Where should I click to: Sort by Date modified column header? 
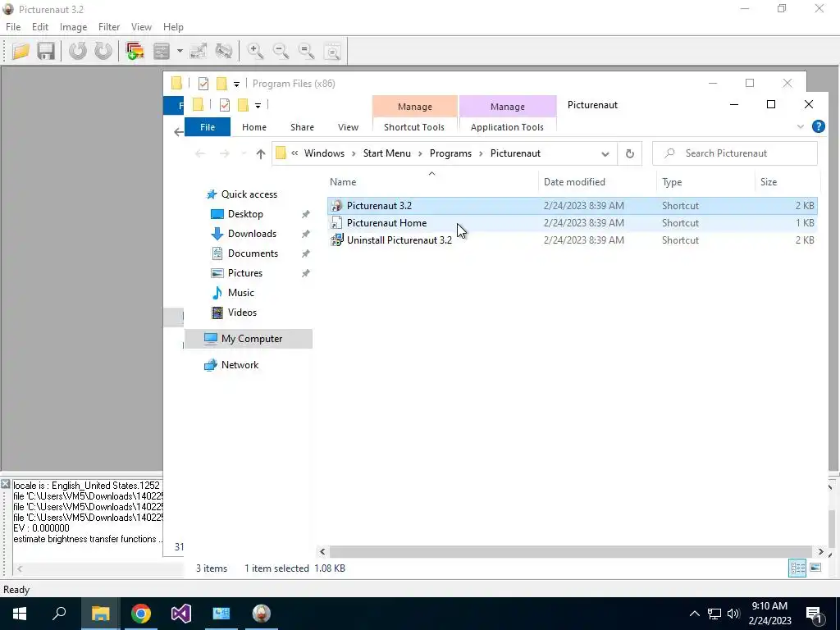pyautogui.click(x=597, y=181)
